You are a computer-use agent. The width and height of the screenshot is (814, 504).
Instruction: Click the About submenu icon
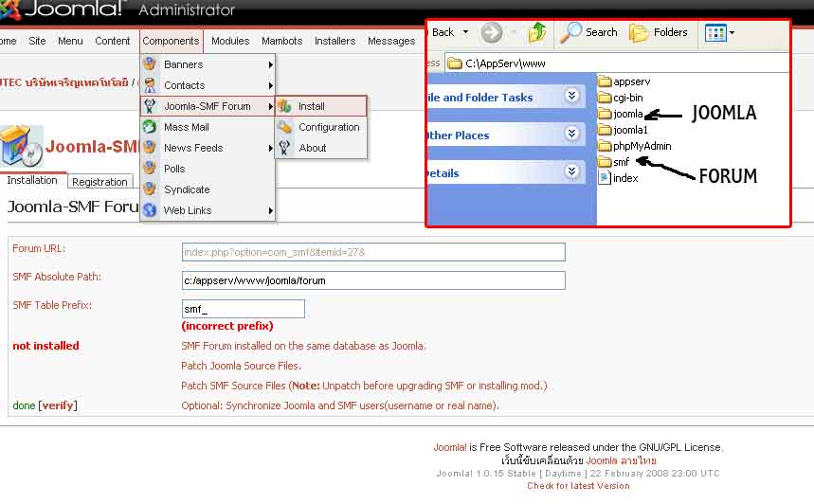click(x=284, y=148)
